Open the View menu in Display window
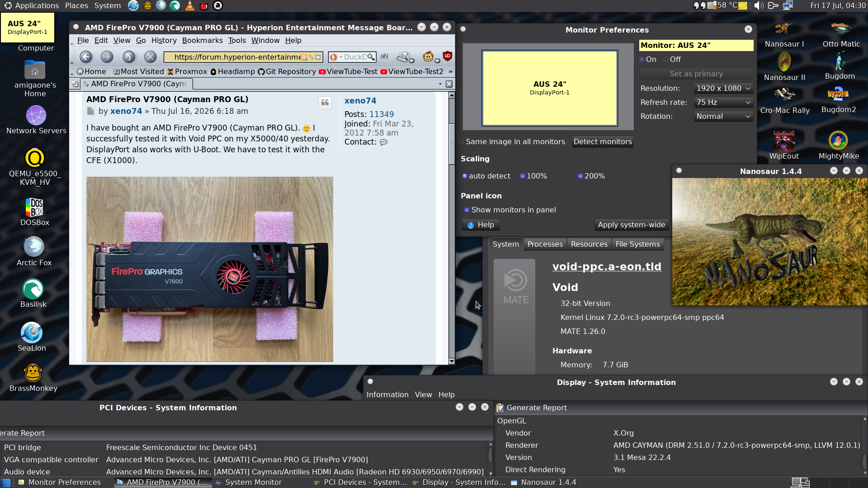This screenshot has width=868, height=488. click(x=423, y=394)
